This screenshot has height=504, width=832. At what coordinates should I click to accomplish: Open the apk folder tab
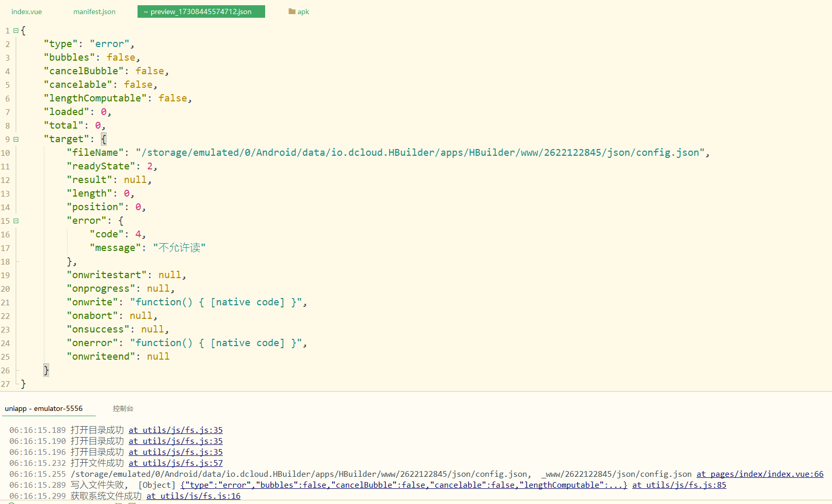[299, 12]
